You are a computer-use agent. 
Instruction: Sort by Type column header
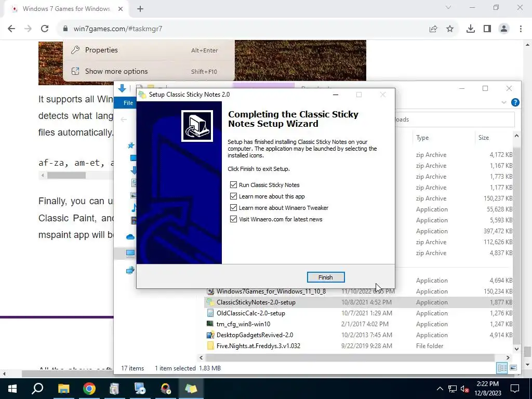coord(422,138)
